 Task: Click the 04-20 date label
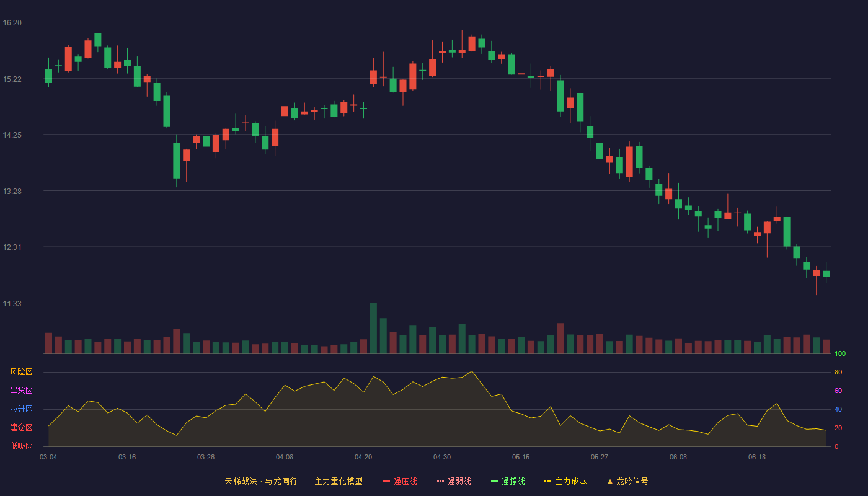[x=363, y=457]
